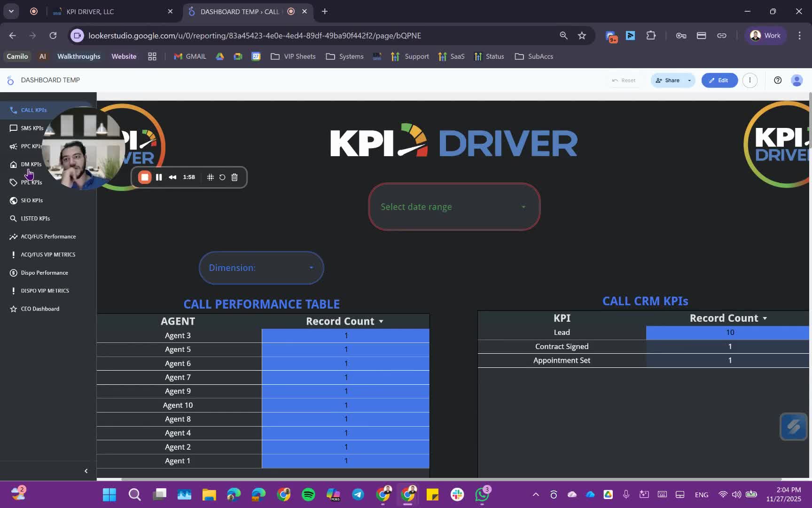Pause the recording
The width and height of the screenshot is (812, 508).
(159, 177)
